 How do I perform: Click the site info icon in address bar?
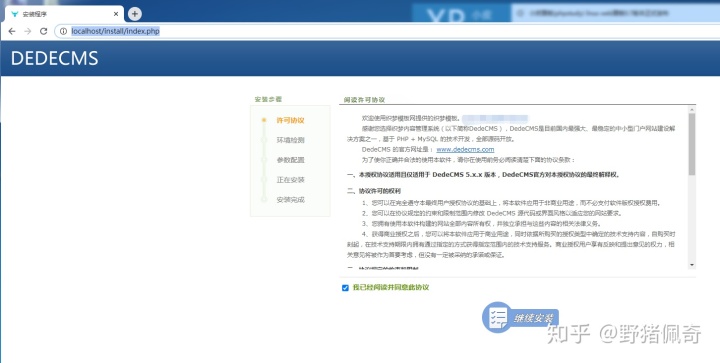coord(63,31)
